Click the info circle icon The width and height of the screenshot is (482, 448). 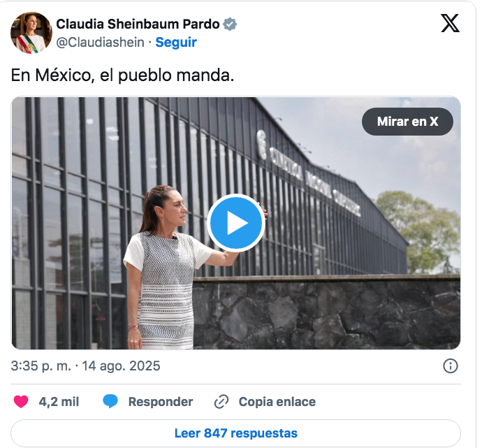tap(451, 366)
